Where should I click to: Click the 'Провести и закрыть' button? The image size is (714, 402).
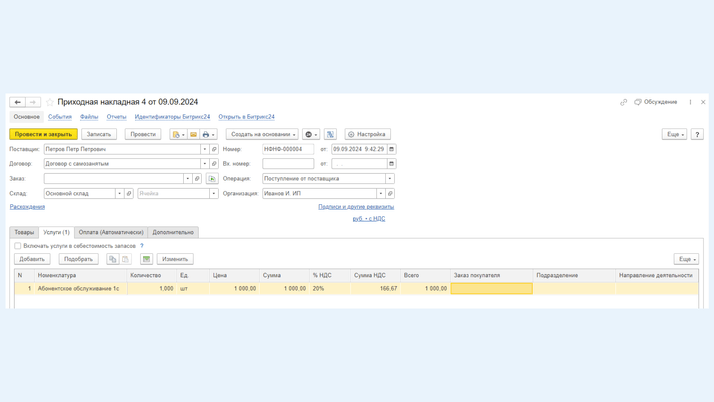[x=43, y=134]
